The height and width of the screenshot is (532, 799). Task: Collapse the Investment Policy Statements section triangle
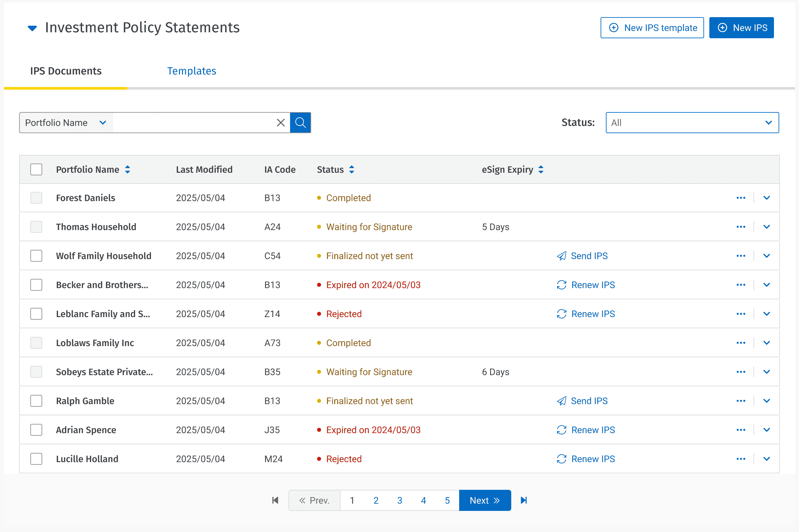coord(32,28)
